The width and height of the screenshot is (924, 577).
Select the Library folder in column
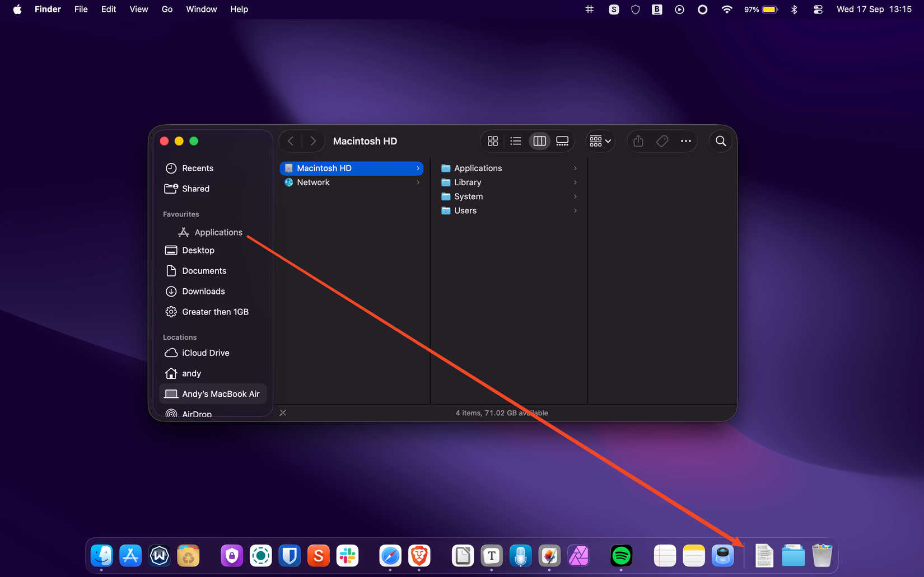468,182
